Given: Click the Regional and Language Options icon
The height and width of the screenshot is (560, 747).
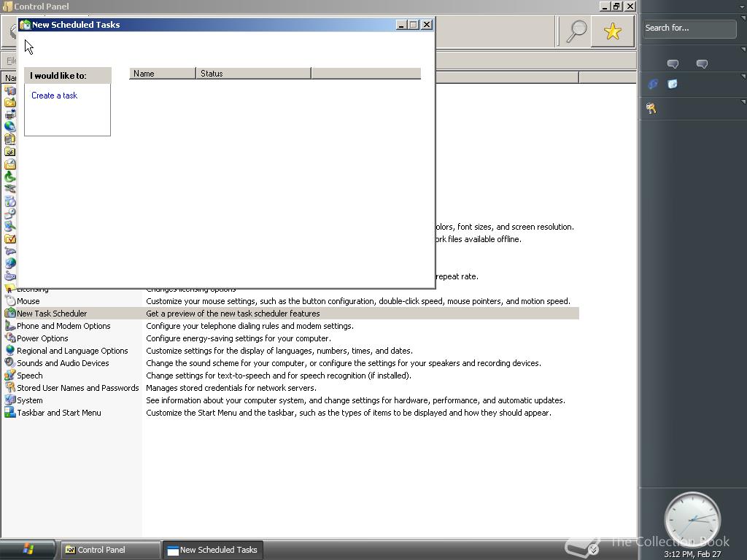Looking at the screenshot, I should (10, 351).
